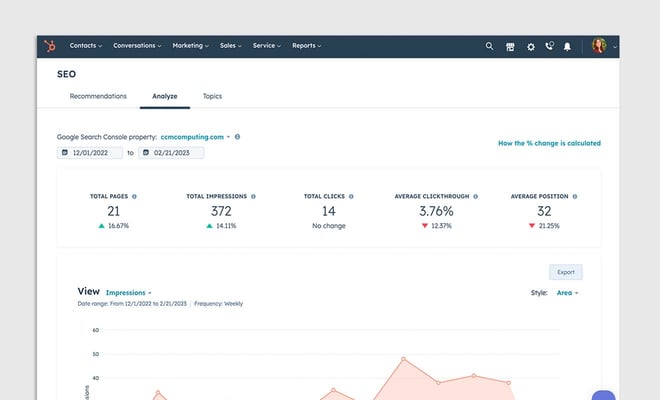Expand the Contacts menu
The image size is (660, 400).
point(85,45)
